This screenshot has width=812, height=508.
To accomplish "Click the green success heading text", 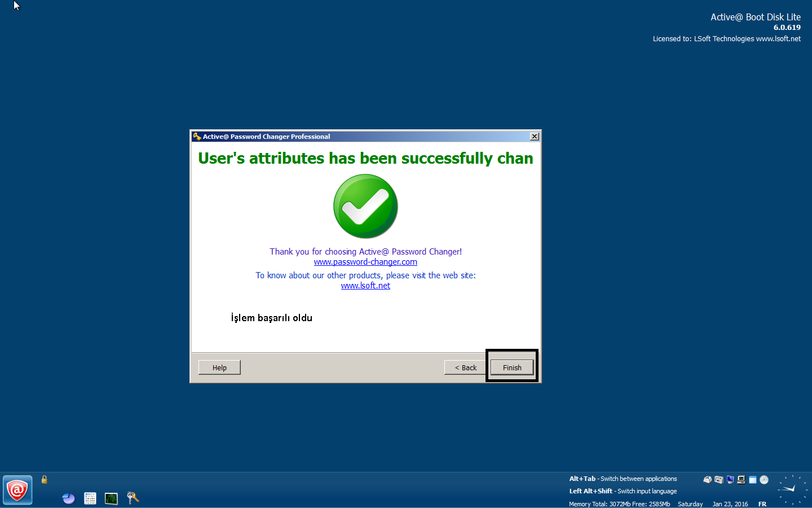I will [365, 158].
